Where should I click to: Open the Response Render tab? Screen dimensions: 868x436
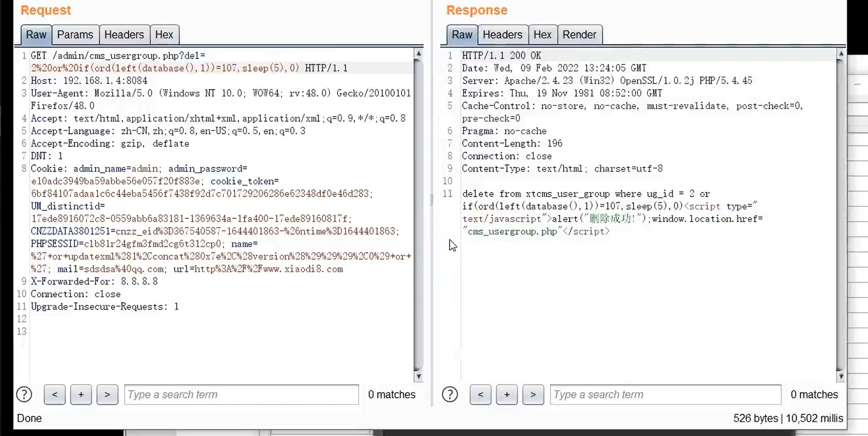pos(580,35)
